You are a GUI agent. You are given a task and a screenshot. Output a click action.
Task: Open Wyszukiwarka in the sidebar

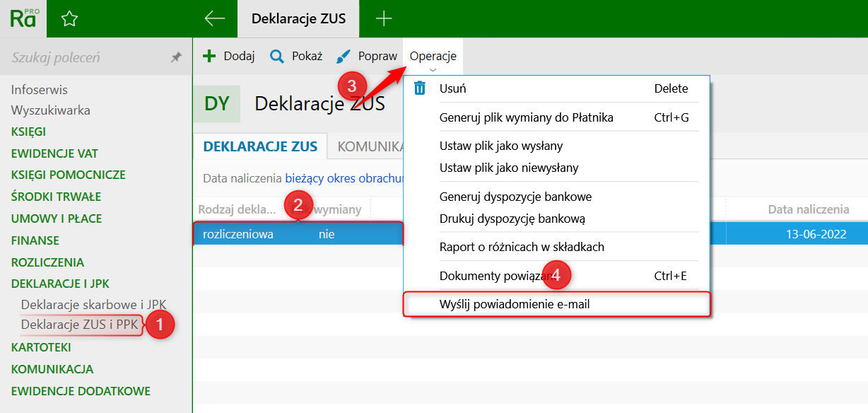coord(51,110)
